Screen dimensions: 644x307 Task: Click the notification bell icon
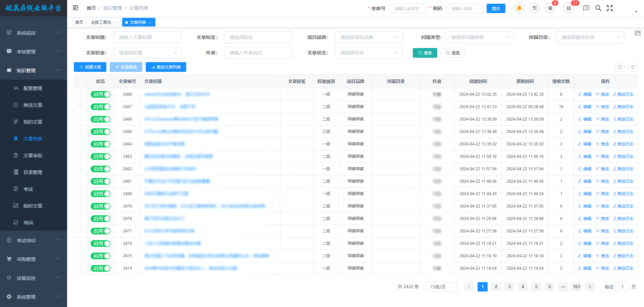coord(519,8)
